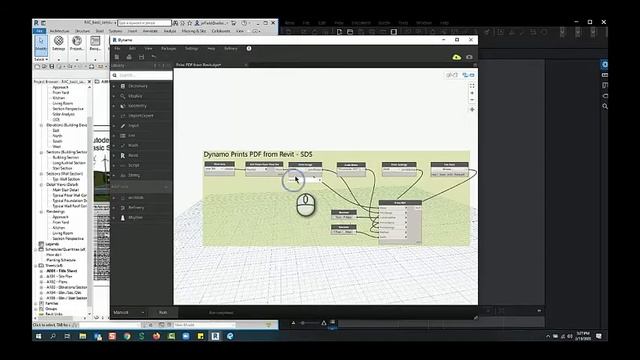
Task: Switch to the Massing & Site ribbon tab
Action: click(x=194, y=31)
